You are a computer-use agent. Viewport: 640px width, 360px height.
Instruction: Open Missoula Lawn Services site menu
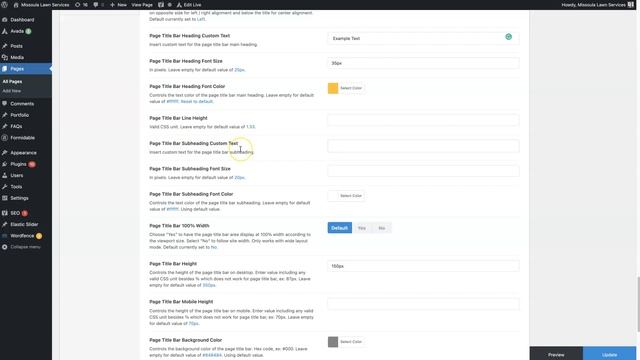(x=41, y=5)
